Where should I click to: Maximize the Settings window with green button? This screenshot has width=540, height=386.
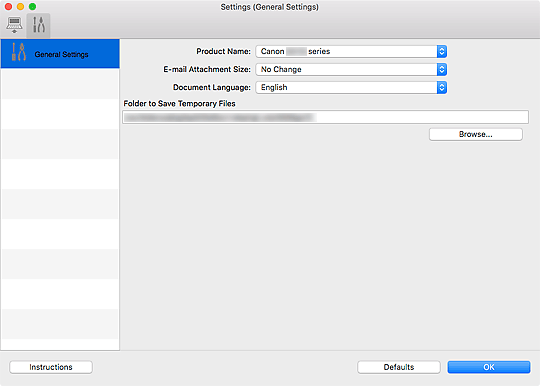click(32, 7)
